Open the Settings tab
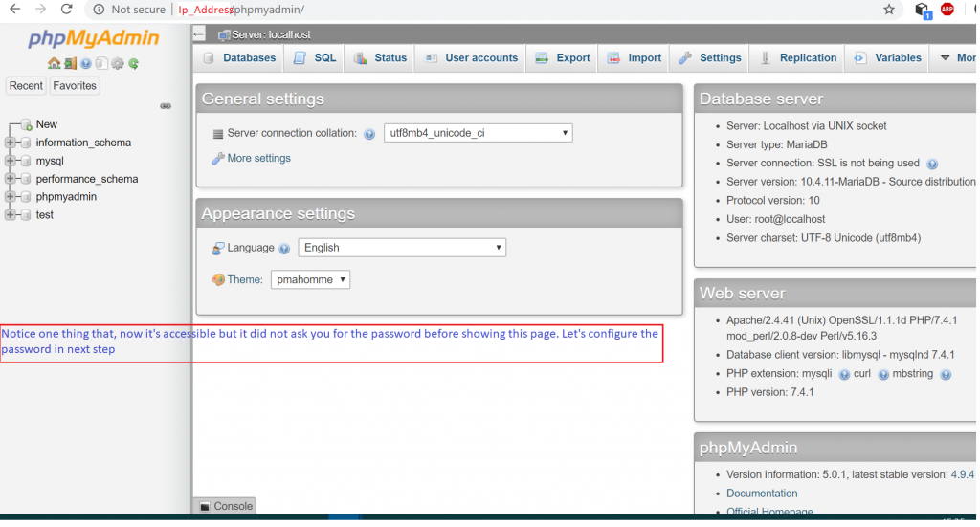 coord(710,58)
